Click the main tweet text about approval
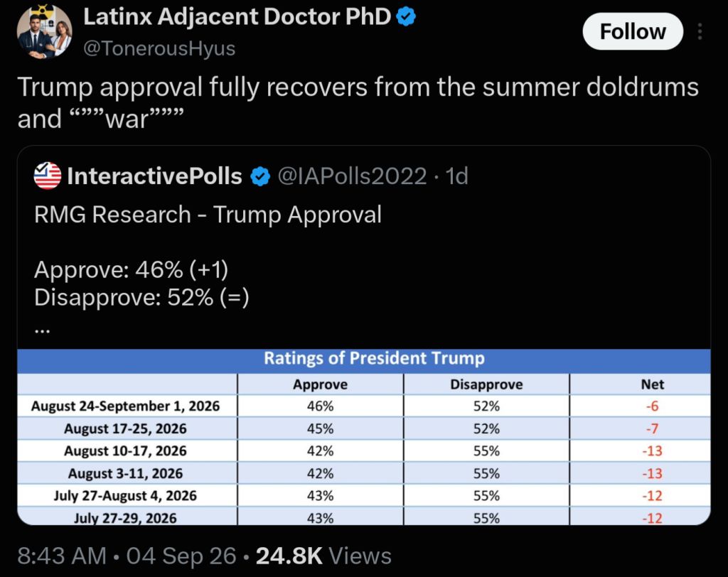728x577 pixels. (x=358, y=102)
